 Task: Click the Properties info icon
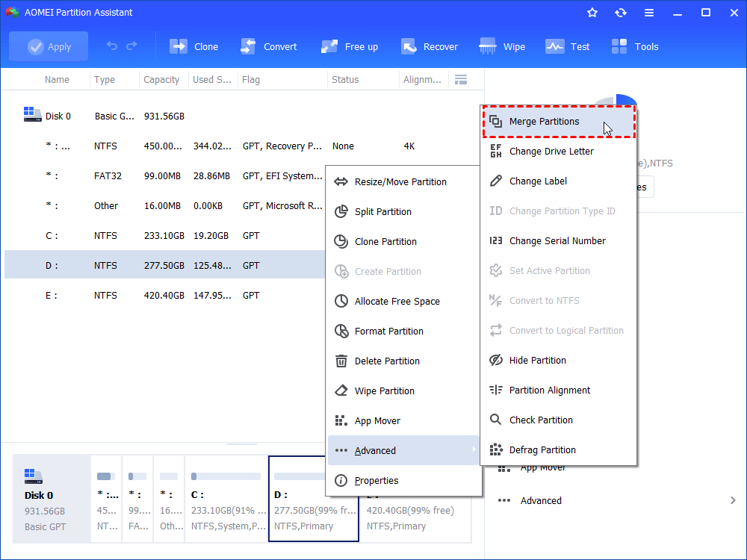[x=341, y=480]
